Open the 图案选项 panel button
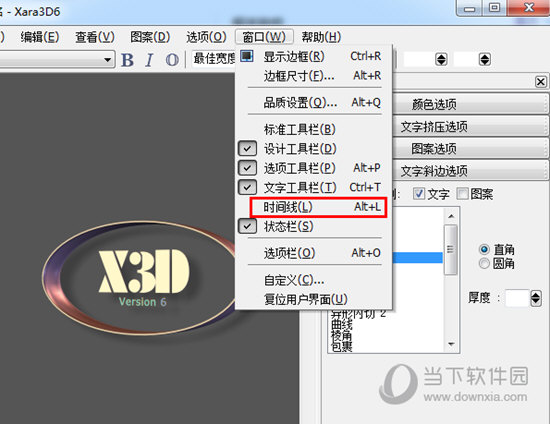Viewport: 550px width, 424px height. tap(470, 149)
